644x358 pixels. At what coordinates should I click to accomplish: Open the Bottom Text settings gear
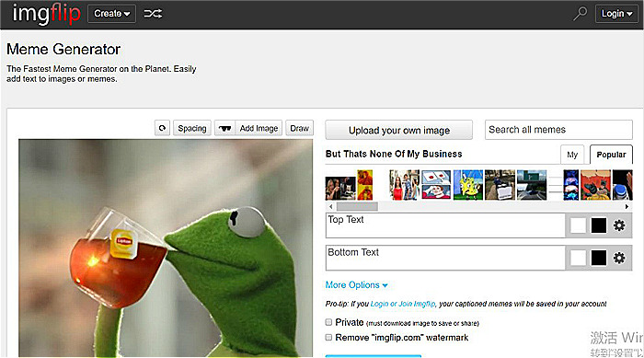tap(619, 258)
